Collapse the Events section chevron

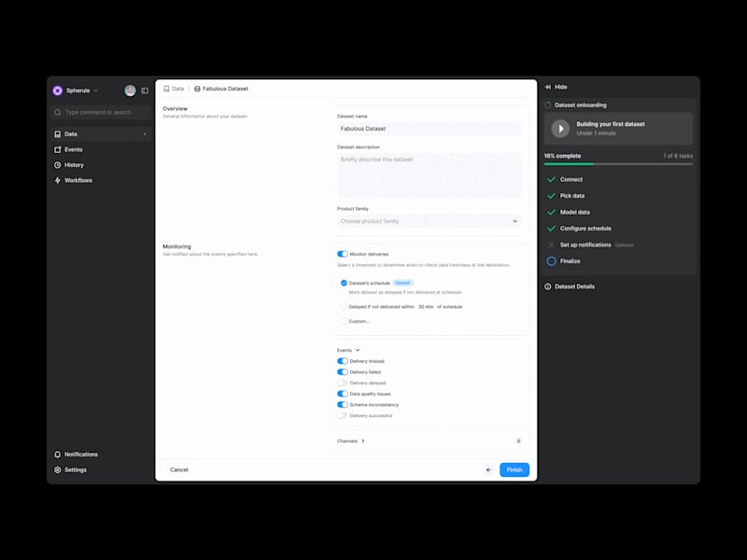(358, 350)
